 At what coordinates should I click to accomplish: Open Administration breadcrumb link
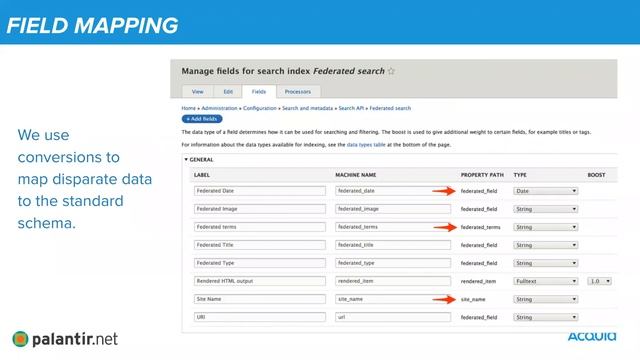[x=219, y=108]
